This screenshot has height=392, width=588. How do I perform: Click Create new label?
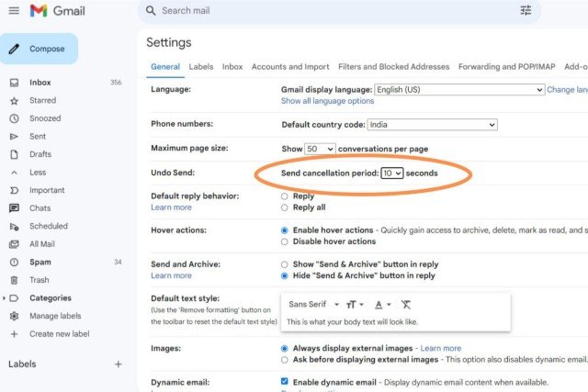tap(59, 334)
